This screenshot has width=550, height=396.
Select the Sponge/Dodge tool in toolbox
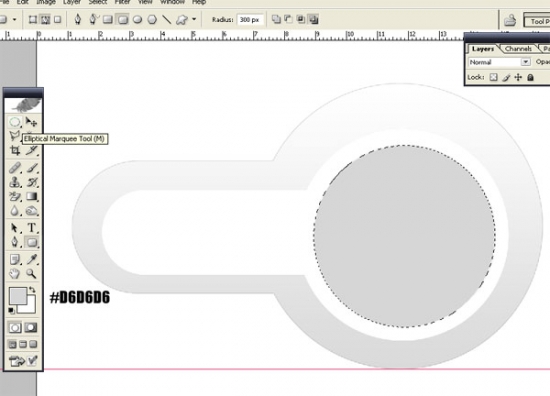(31, 211)
